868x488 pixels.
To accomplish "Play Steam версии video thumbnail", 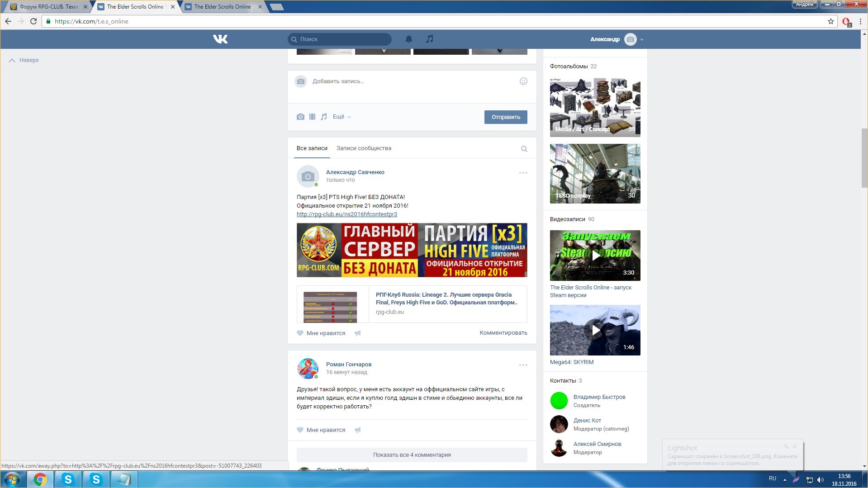I will pyautogui.click(x=595, y=256).
